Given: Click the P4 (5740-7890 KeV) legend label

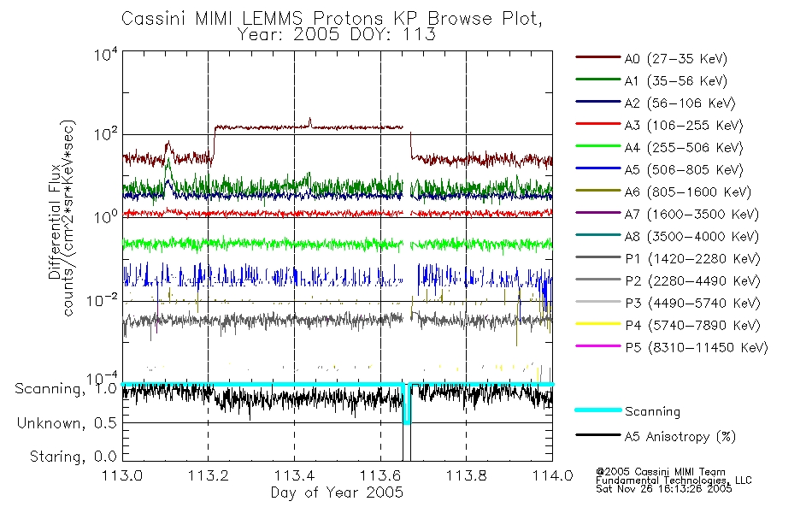Looking at the screenshot, I should [x=692, y=326].
